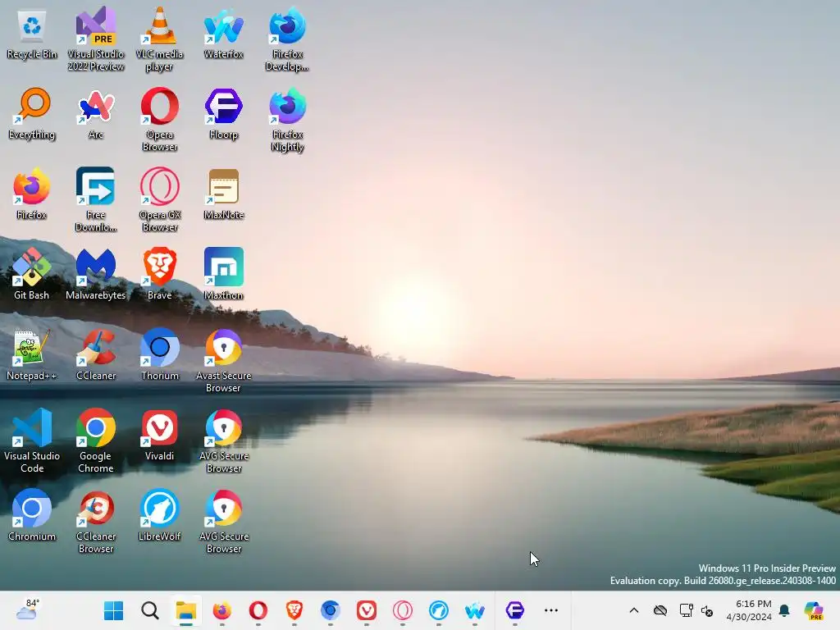Screen dimensions: 840x630
Task: Open the Windows Start menu
Action: 113,610
